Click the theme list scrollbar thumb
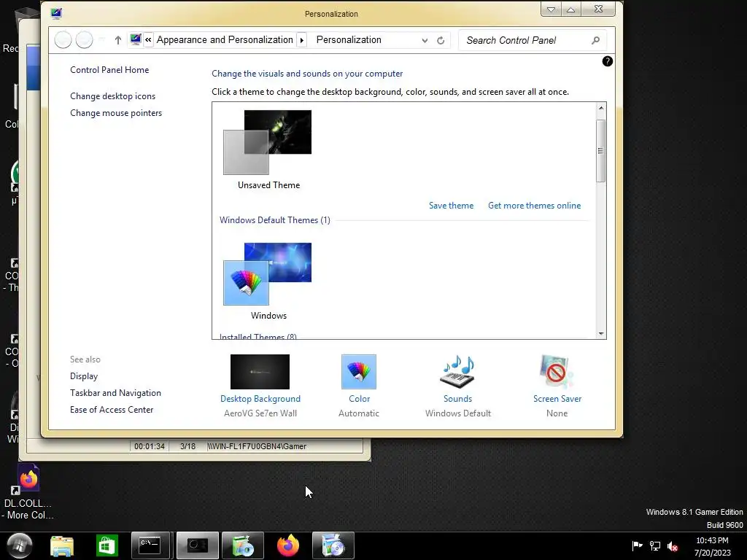Viewport: 747px width, 560px height. coord(601,151)
